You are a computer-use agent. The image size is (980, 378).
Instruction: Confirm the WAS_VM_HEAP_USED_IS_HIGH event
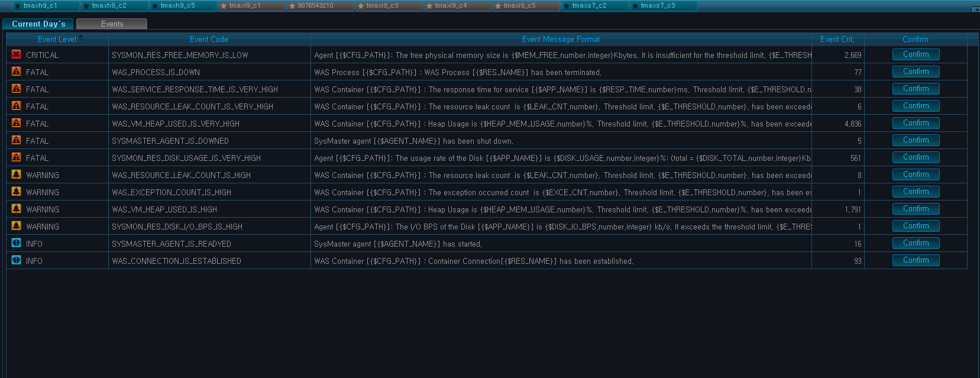(x=916, y=209)
